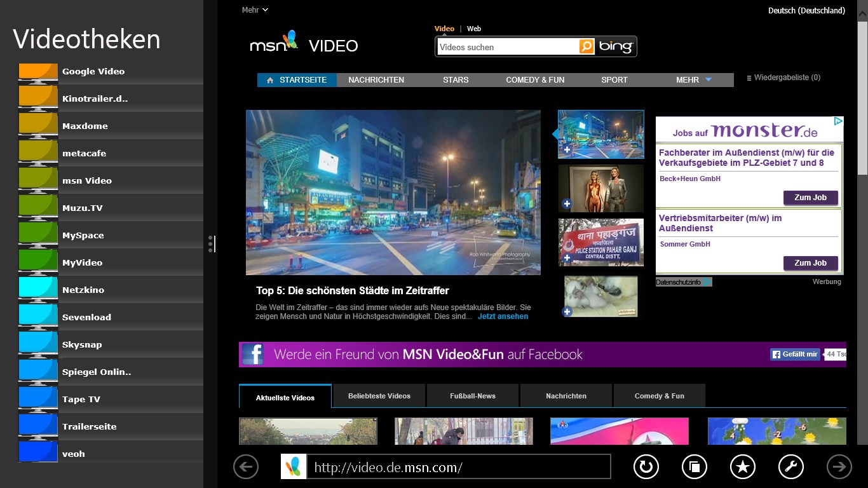Open the COMEDY & FUN menu item
868x488 pixels.
[x=535, y=80]
